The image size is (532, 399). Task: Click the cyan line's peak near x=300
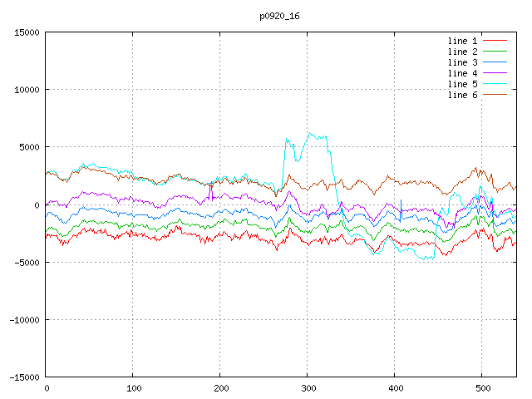pyautogui.click(x=309, y=133)
